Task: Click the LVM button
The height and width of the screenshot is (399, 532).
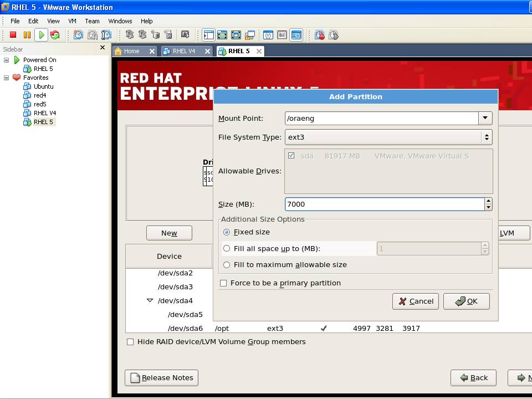Action: [514, 233]
